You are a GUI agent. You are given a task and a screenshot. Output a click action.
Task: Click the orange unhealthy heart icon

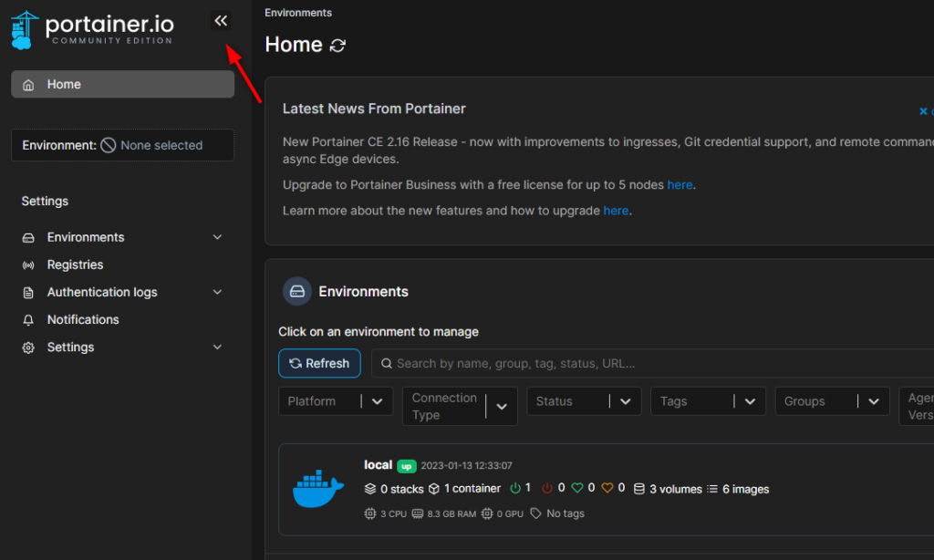tap(607, 488)
